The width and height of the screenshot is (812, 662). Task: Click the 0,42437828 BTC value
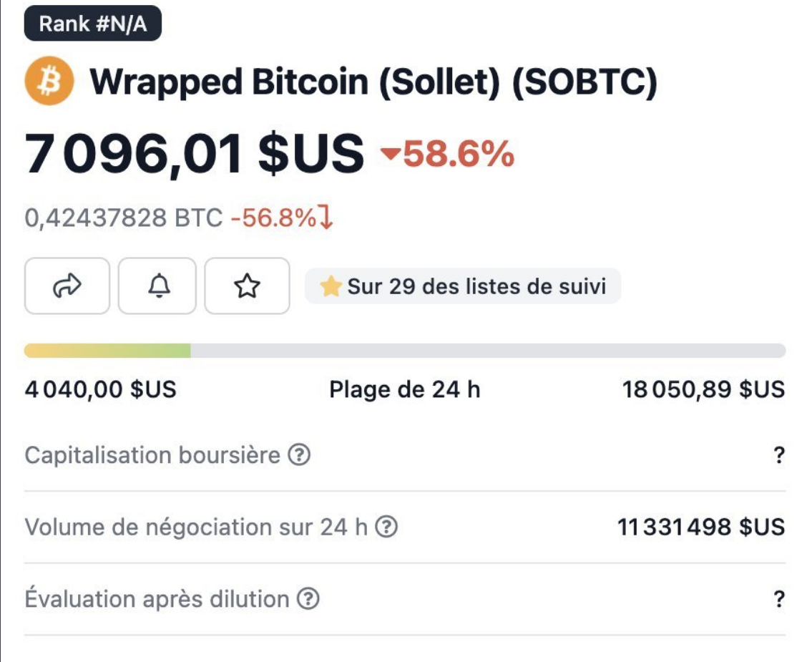pos(124,218)
